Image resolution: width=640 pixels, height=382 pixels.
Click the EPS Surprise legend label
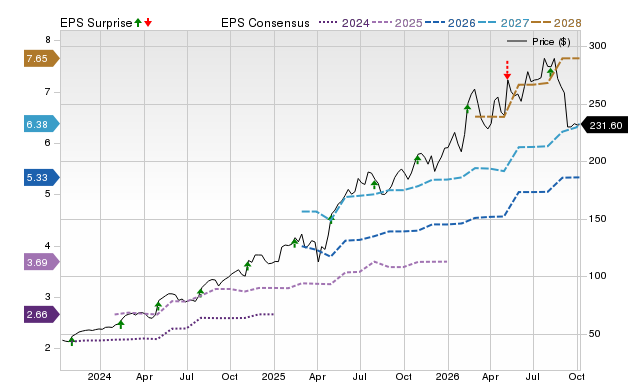click(96, 23)
